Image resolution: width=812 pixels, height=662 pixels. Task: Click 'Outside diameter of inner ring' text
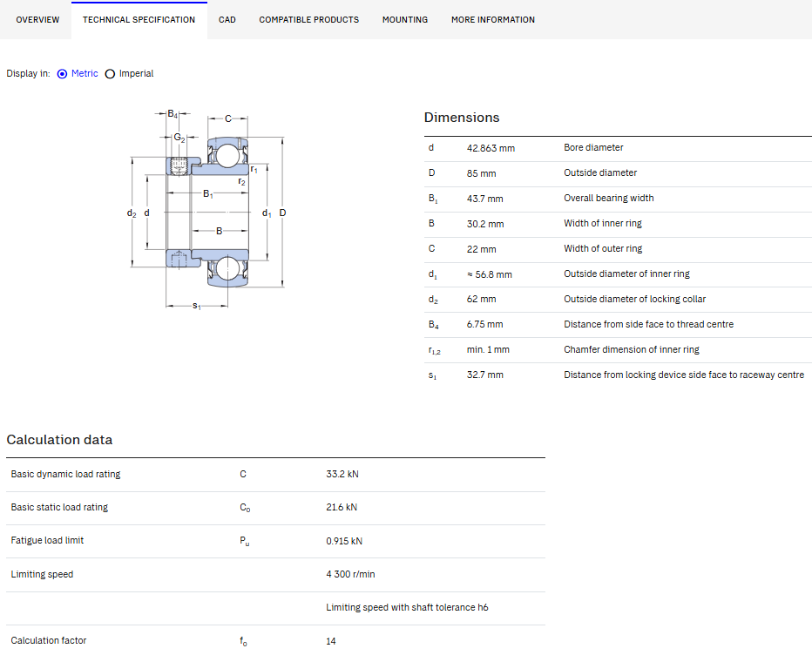tap(626, 274)
